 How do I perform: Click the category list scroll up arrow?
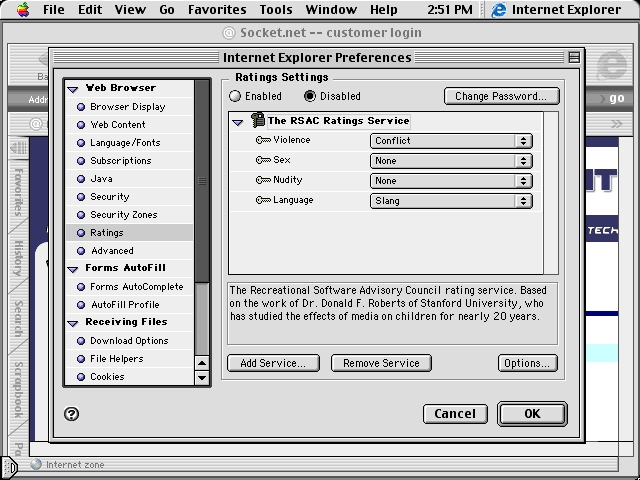tap(202, 362)
